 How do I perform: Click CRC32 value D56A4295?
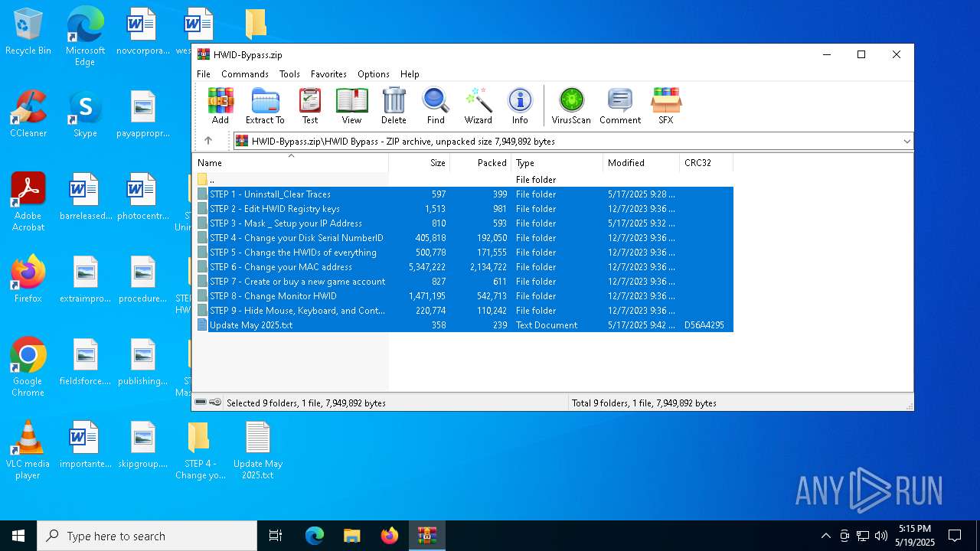[704, 325]
